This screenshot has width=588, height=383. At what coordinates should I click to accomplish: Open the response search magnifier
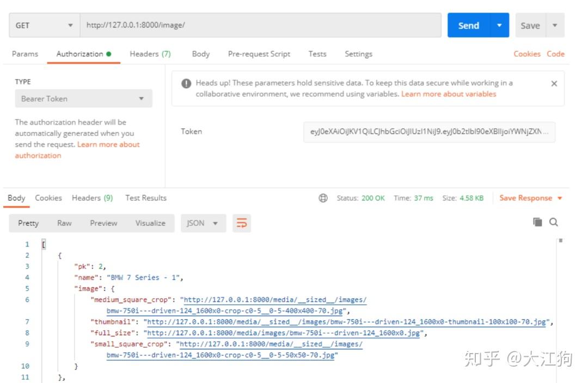click(553, 223)
